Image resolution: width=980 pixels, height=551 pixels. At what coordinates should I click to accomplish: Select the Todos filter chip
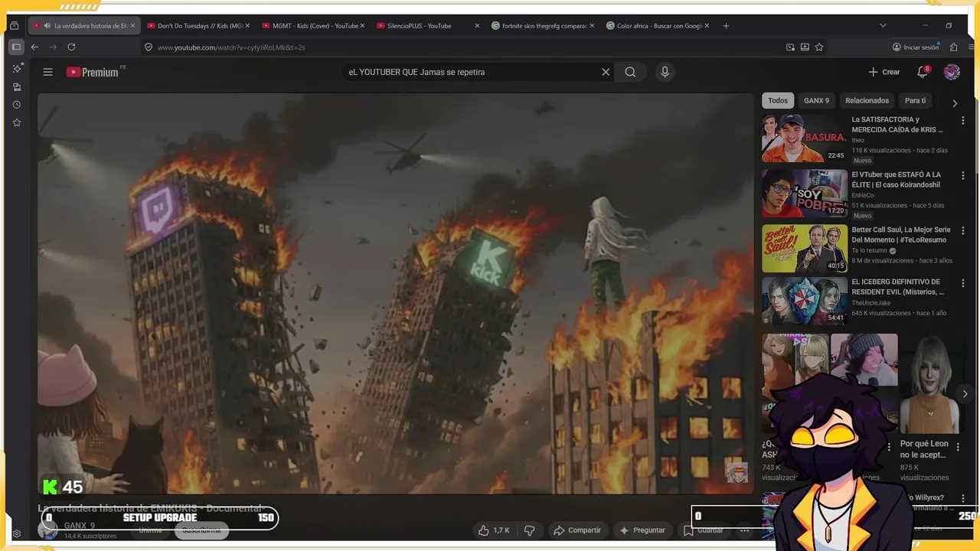tap(778, 100)
